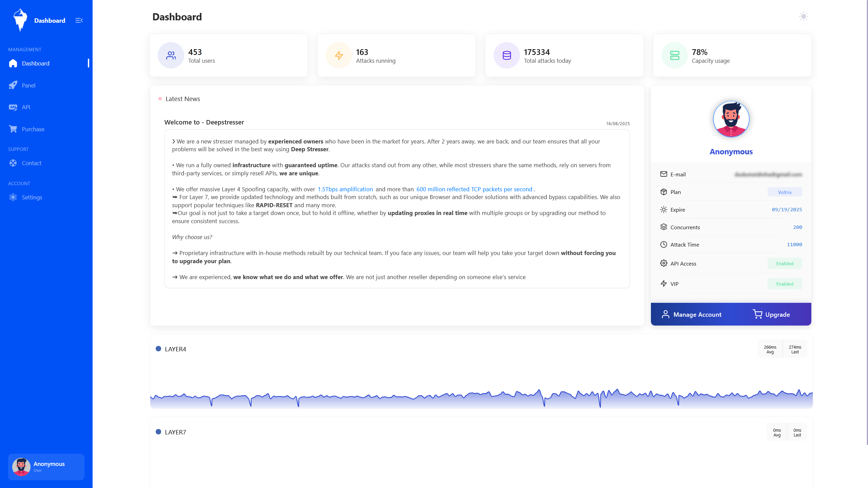The image size is (868, 488).
Task: Toggle light/dark theme sun icon
Action: coord(803,16)
